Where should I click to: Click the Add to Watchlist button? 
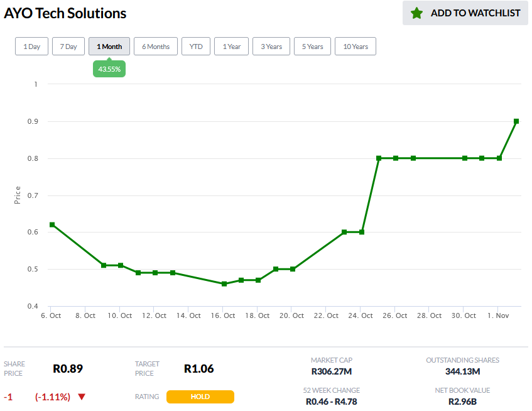click(x=465, y=13)
